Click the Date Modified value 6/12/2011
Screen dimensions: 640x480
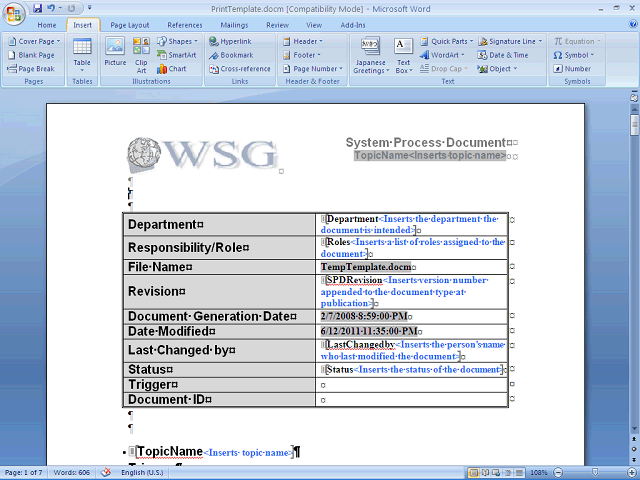click(x=369, y=331)
